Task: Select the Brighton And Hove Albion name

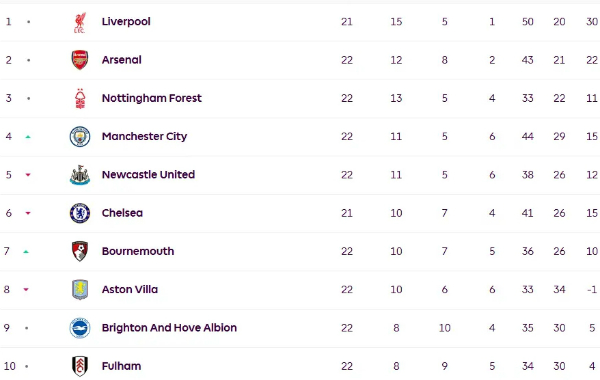Action: 169,328
